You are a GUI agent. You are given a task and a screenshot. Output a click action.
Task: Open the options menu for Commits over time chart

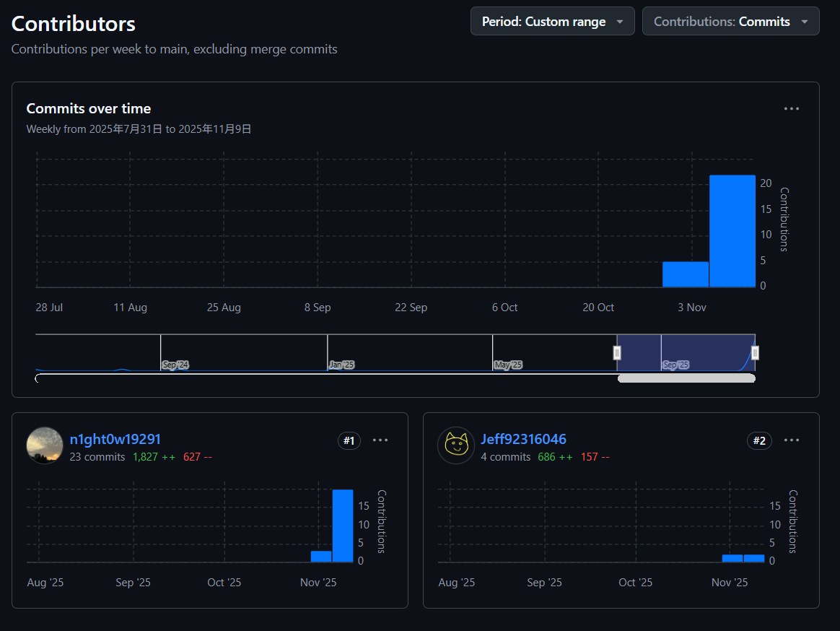coord(791,108)
